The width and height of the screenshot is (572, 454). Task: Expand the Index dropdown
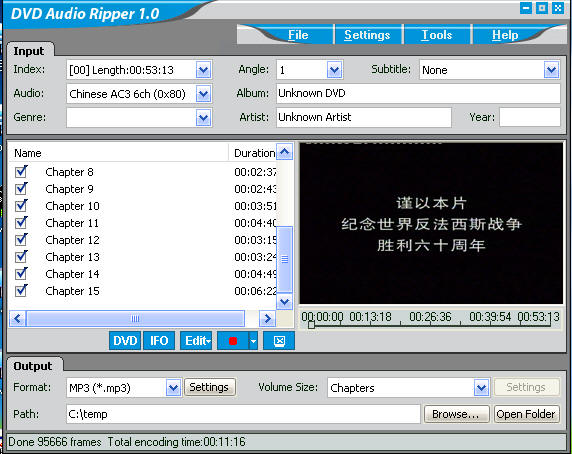coord(203,70)
